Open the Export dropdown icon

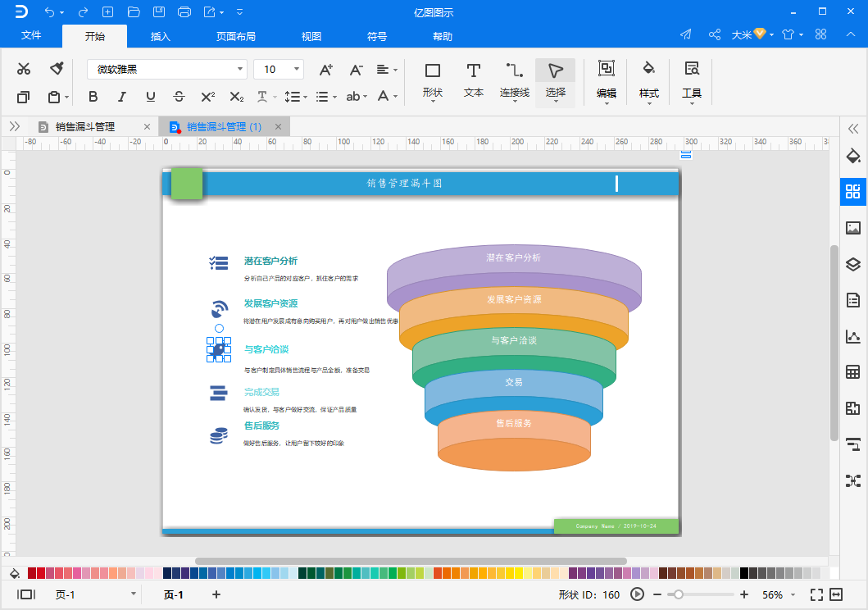pos(213,11)
